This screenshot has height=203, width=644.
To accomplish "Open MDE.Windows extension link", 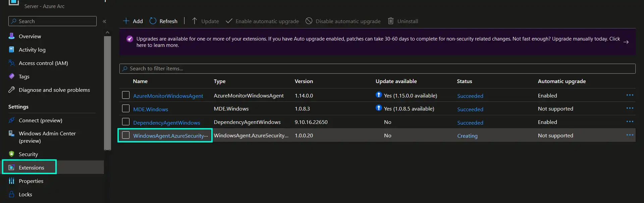I will click(151, 109).
